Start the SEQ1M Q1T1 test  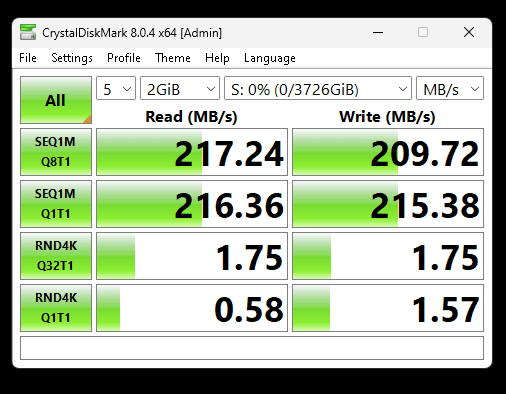tap(56, 204)
